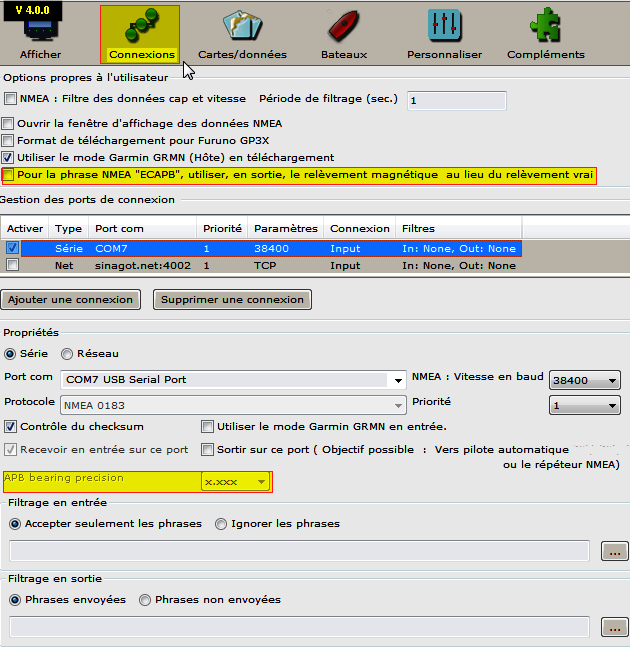Open the Compléments puzzle piece section
630x648 pixels.
point(545,33)
